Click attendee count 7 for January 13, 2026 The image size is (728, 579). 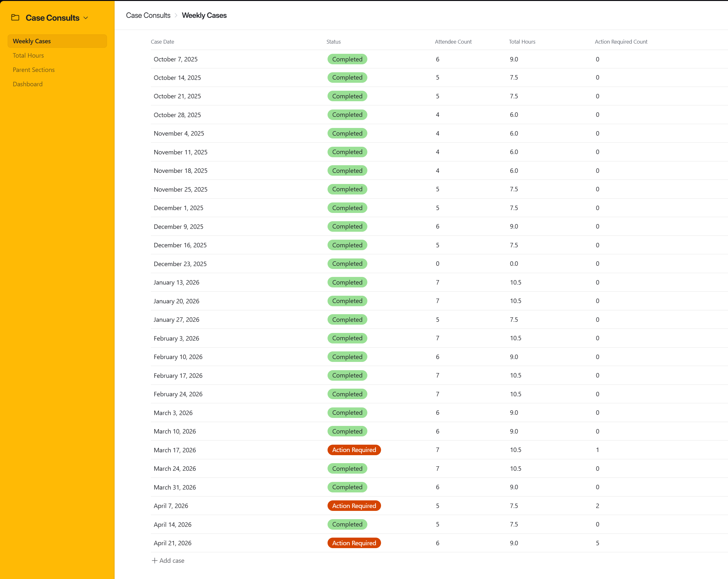tap(438, 283)
